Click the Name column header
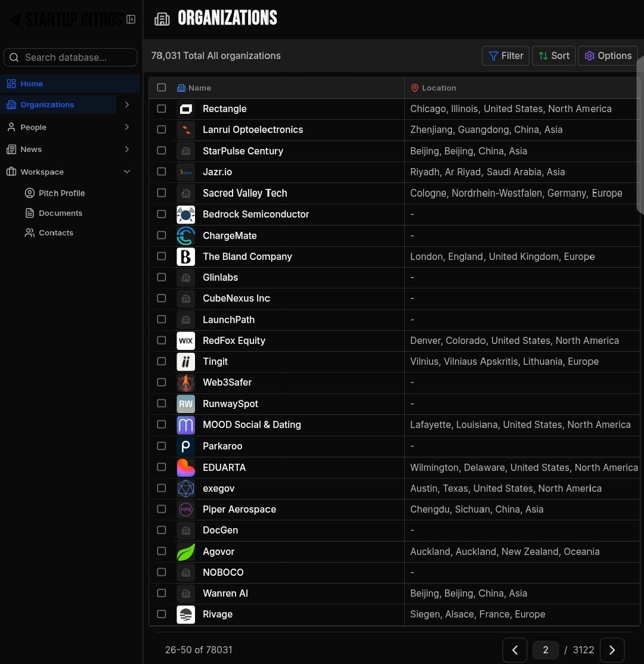 (200, 88)
